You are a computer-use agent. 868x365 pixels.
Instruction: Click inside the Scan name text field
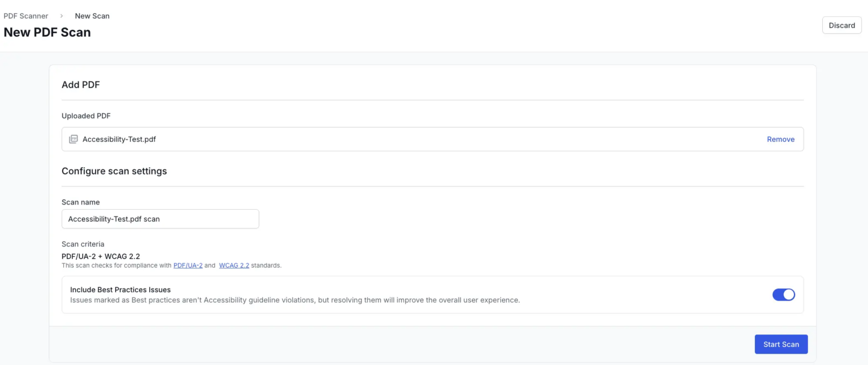tap(160, 219)
